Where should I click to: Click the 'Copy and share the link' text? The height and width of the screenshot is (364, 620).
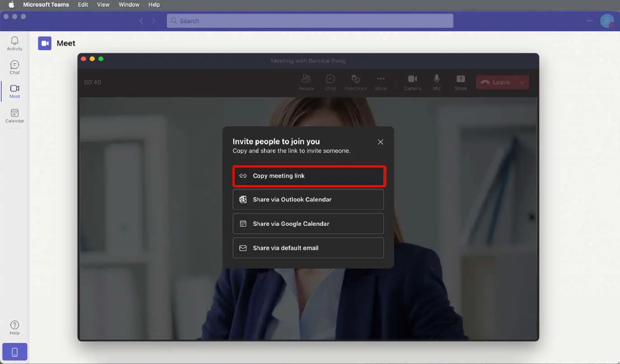click(x=291, y=151)
